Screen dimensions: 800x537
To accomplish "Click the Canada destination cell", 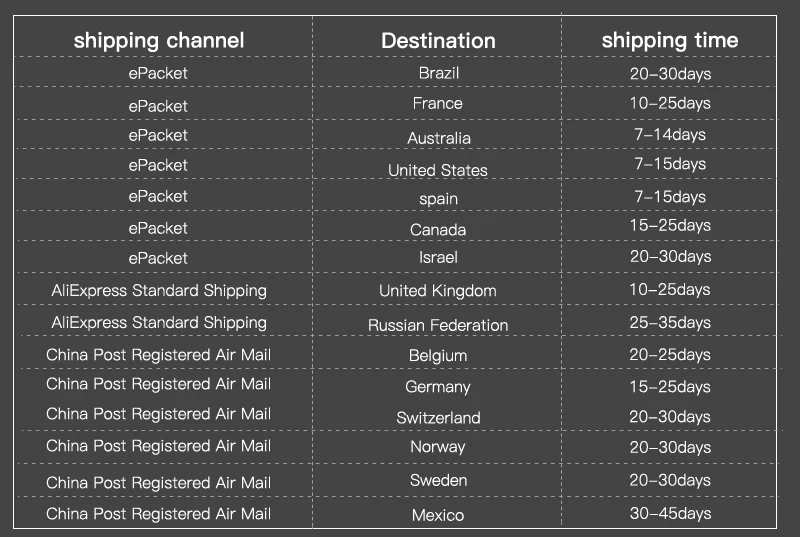I will click(x=438, y=230).
